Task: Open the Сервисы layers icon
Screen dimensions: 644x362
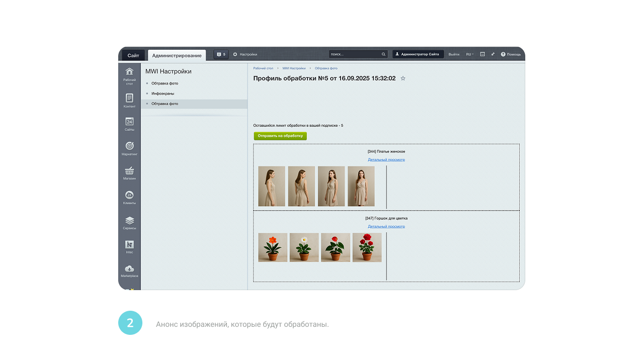Action: [129, 221]
